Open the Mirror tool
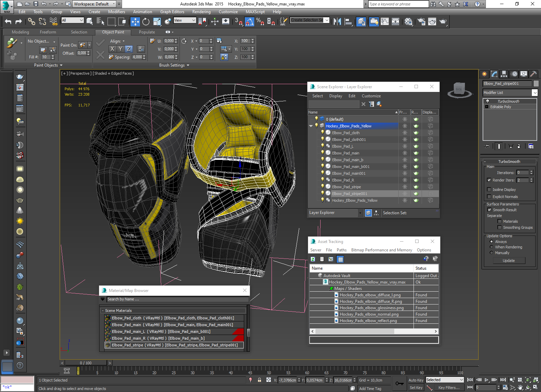541x392 pixels. [337, 22]
